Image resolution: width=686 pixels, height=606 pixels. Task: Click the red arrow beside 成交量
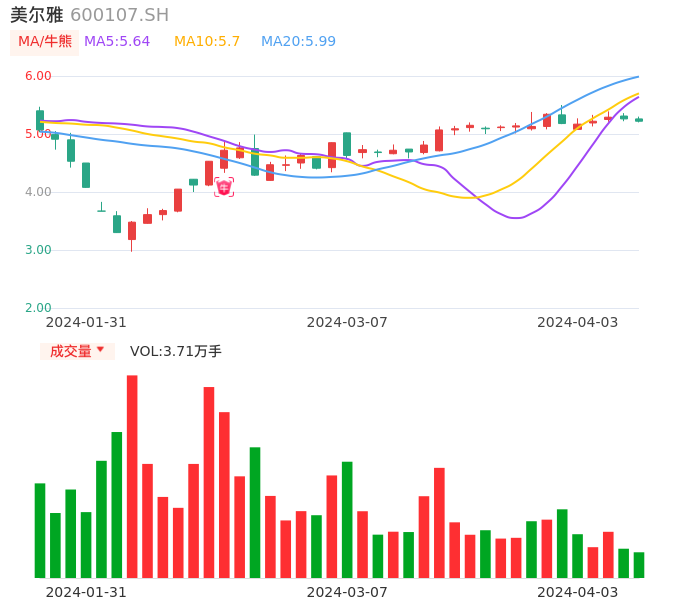100,350
